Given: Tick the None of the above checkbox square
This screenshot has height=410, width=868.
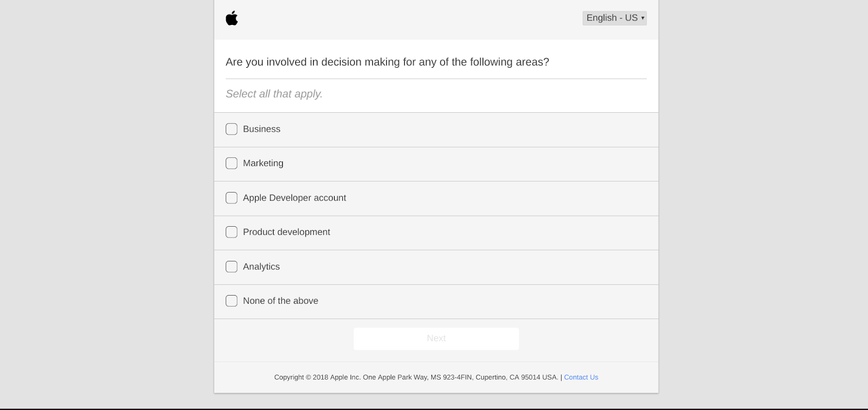Looking at the screenshot, I should [232, 301].
